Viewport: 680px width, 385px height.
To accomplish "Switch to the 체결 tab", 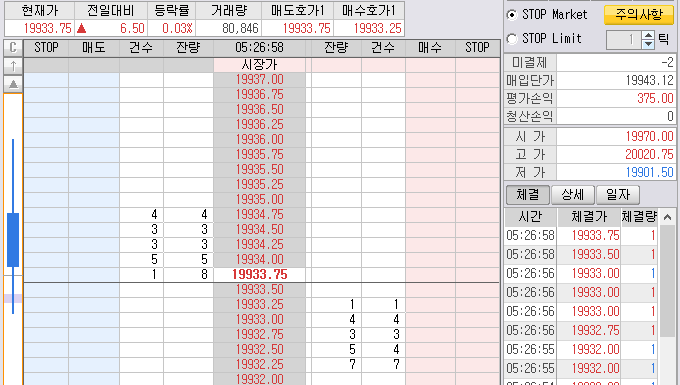I will point(528,195).
